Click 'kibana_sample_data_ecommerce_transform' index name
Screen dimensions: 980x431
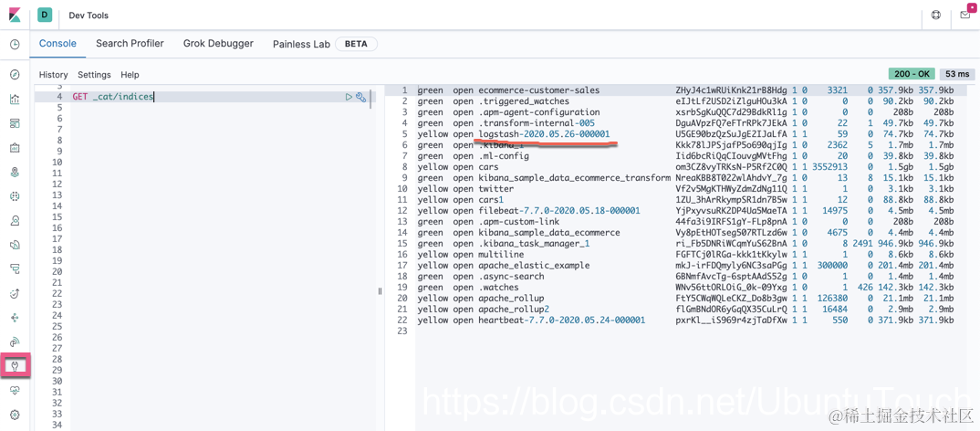(574, 178)
